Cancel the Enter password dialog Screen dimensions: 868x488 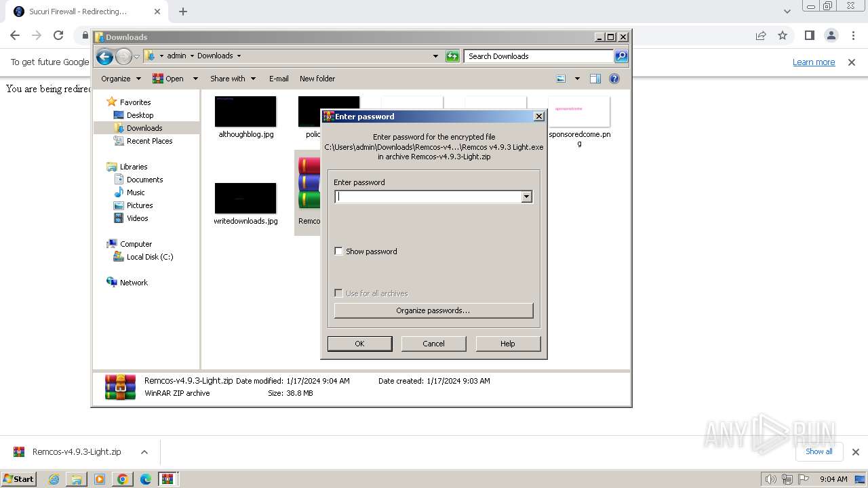coord(433,344)
